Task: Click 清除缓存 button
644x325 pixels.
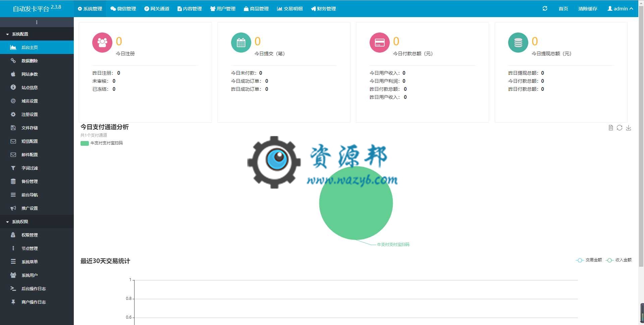Action: (x=588, y=9)
